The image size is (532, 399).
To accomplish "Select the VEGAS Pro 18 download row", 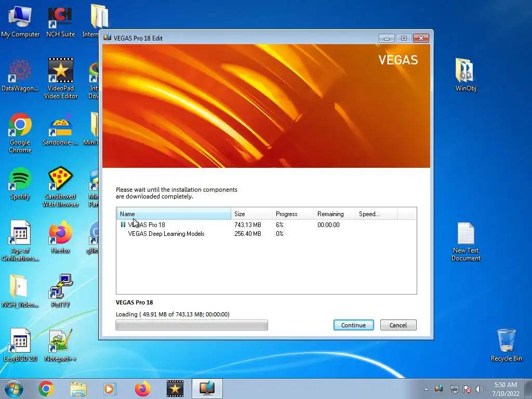I will point(267,224).
